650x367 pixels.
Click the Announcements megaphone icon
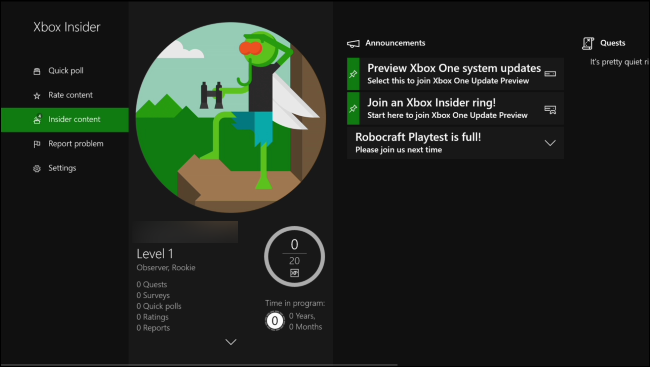(353, 43)
